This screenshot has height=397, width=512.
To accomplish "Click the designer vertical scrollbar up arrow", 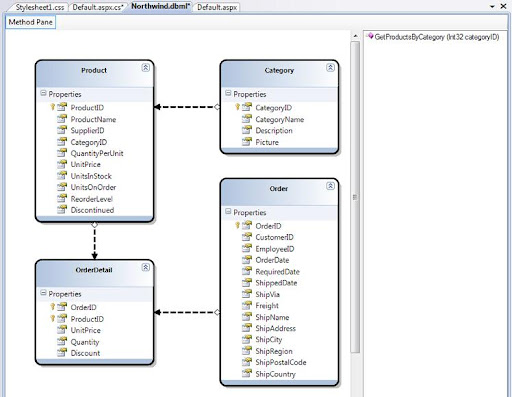I will [x=355, y=36].
